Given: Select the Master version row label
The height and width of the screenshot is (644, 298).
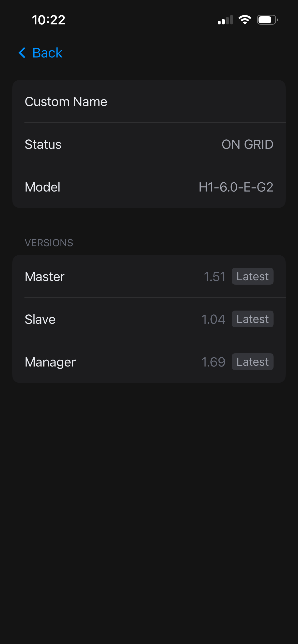Looking at the screenshot, I should click(45, 277).
